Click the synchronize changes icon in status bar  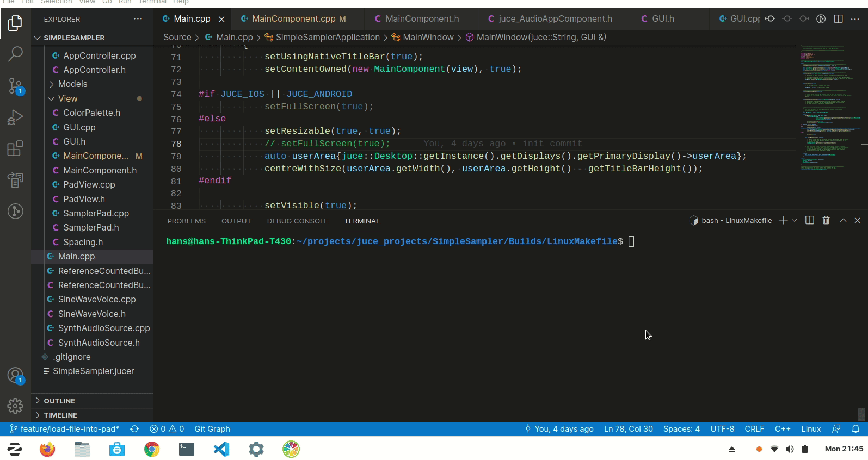[134, 429]
